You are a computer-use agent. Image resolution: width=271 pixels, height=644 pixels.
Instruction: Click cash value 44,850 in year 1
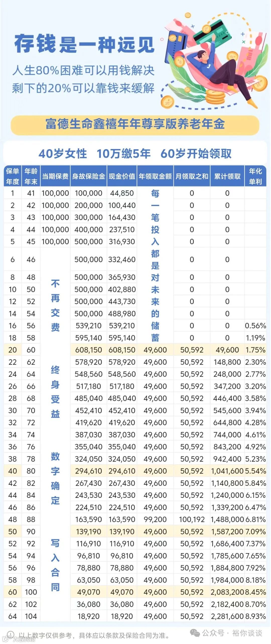click(122, 193)
